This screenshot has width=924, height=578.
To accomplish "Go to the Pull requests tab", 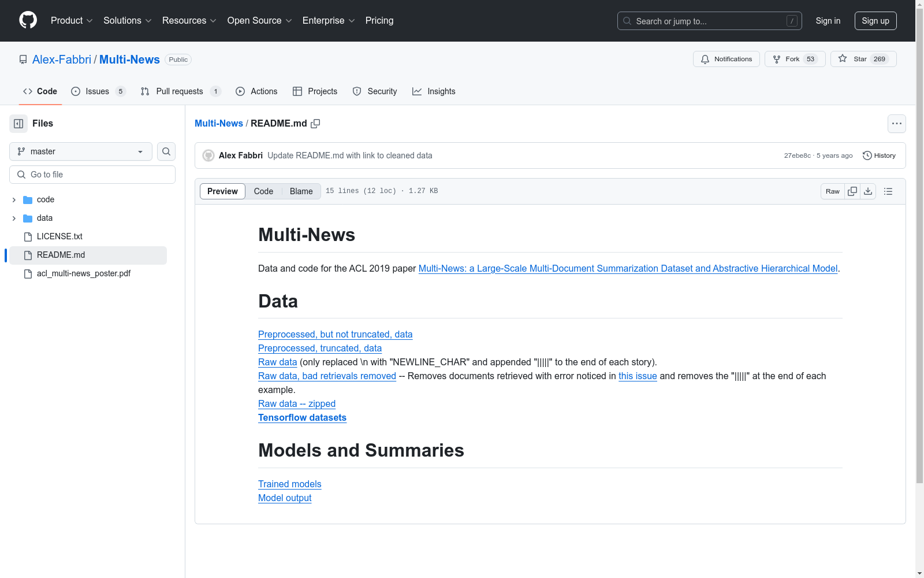I will (181, 91).
